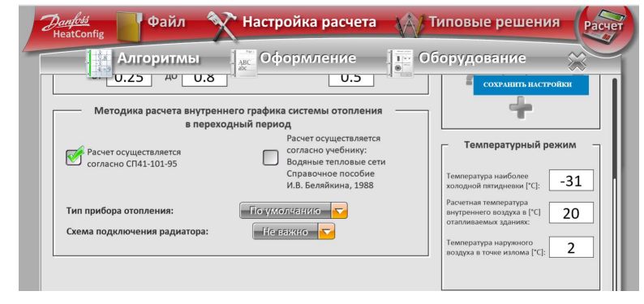
Task: Switch to the Алгоритмы tab
Action: [158, 58]
